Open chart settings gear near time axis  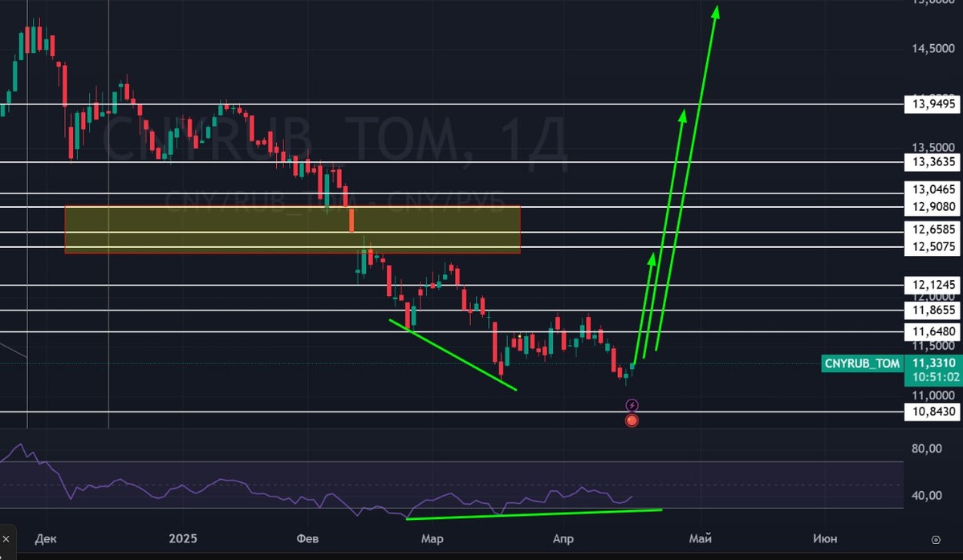[936, 538]
